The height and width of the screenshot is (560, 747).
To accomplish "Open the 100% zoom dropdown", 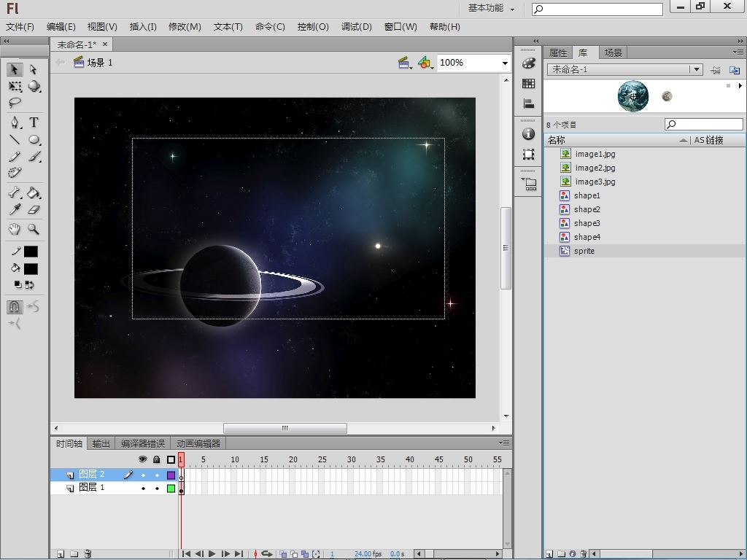I will 505,63.
